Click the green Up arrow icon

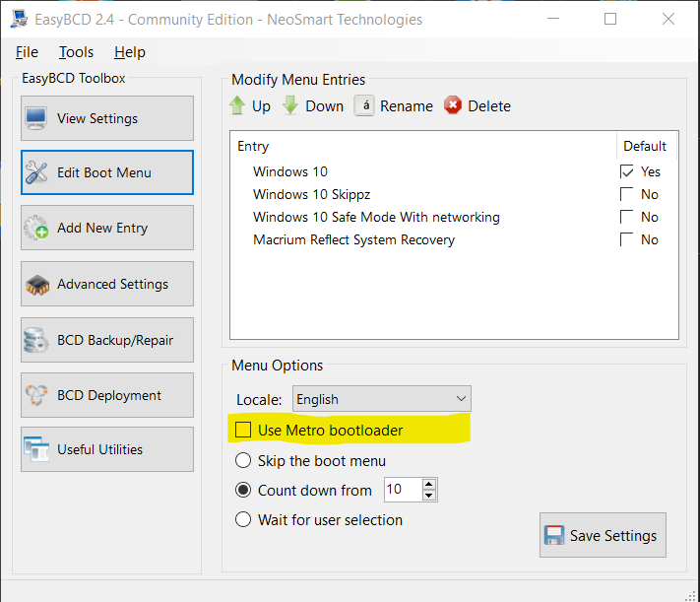(237, 106)
